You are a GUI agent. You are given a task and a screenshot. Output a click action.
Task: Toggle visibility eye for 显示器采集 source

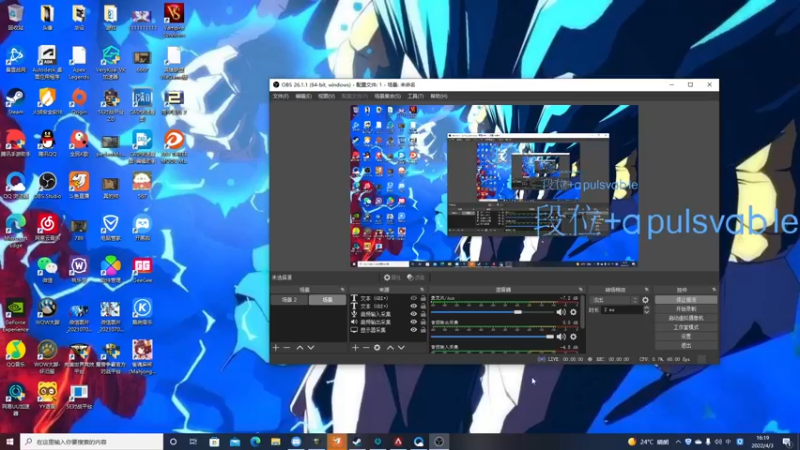[414, 330]
